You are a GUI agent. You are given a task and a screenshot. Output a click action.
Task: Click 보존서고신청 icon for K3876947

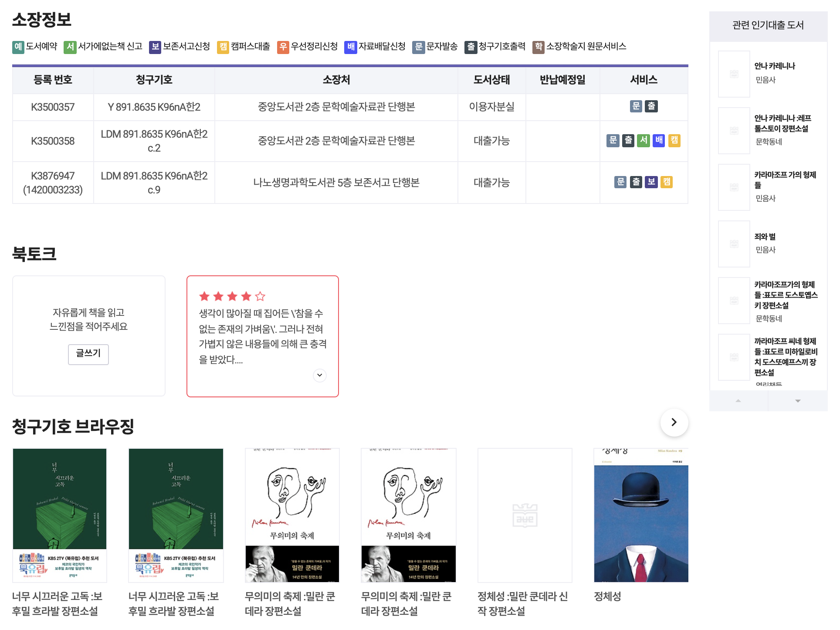point(651,182)
